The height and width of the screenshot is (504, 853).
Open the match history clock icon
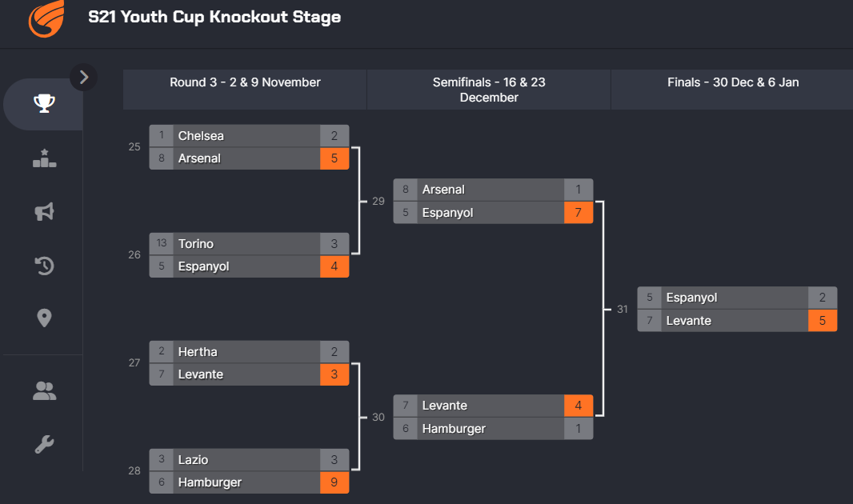pos(44,265)
